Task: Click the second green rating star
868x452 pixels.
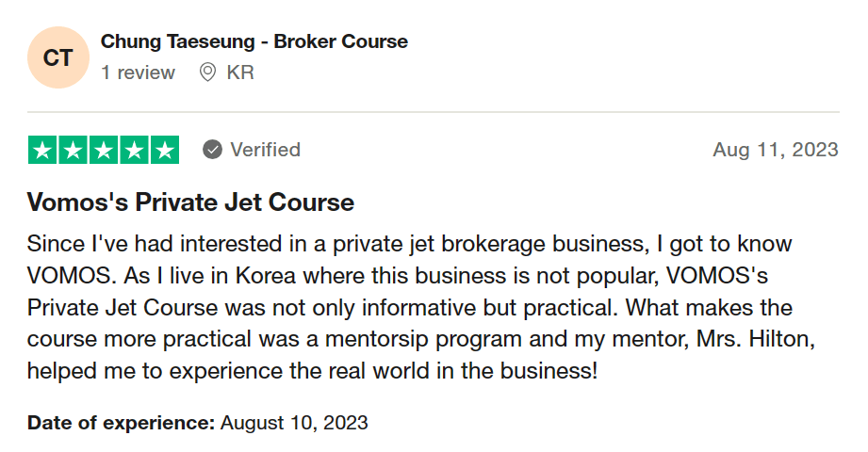Action: click(73, 150)
